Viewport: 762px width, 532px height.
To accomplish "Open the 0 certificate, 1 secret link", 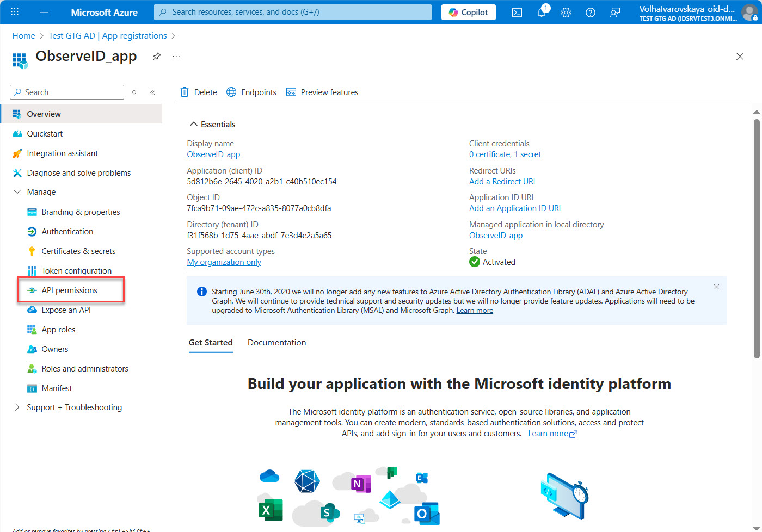I will [505, 154].
